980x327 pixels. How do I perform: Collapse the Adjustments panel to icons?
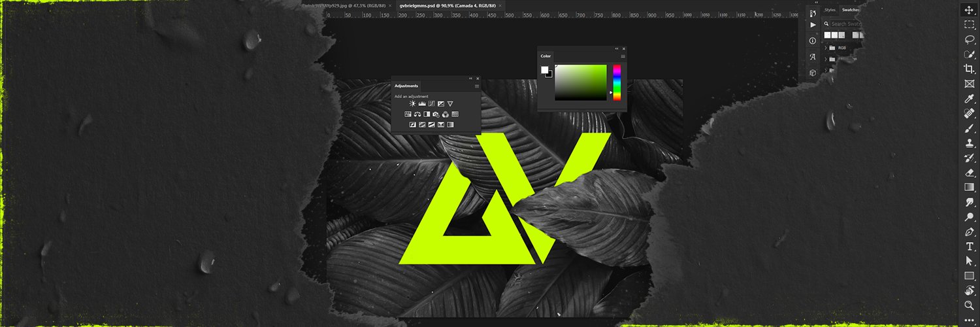pyautogui.click(x=470, y=78)
